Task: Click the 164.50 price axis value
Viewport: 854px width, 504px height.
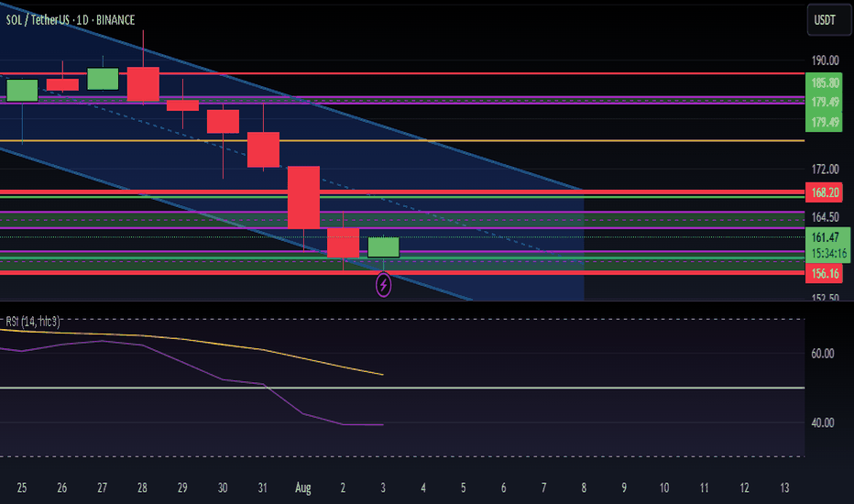Action: 825,217
